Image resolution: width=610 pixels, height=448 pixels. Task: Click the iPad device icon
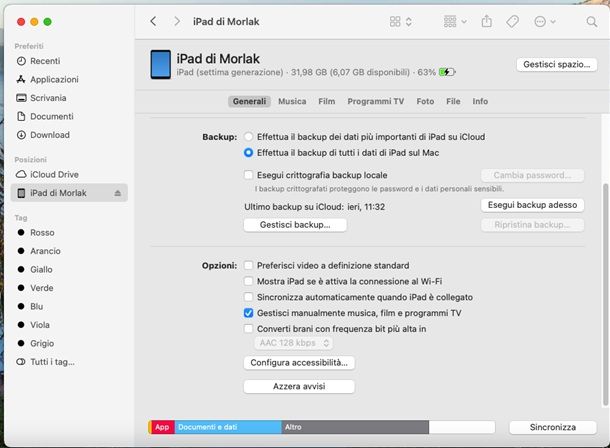click(x=161, y=65)
